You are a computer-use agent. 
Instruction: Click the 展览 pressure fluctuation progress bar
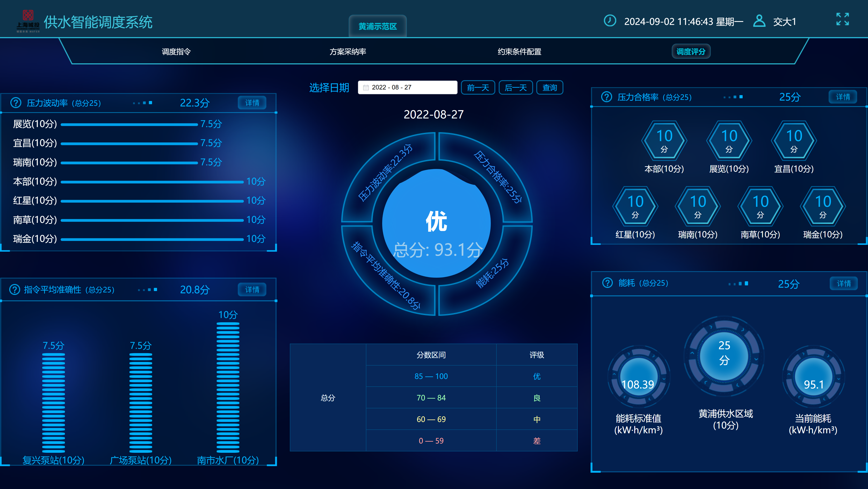pyautogui.click(x=129, y=124)
